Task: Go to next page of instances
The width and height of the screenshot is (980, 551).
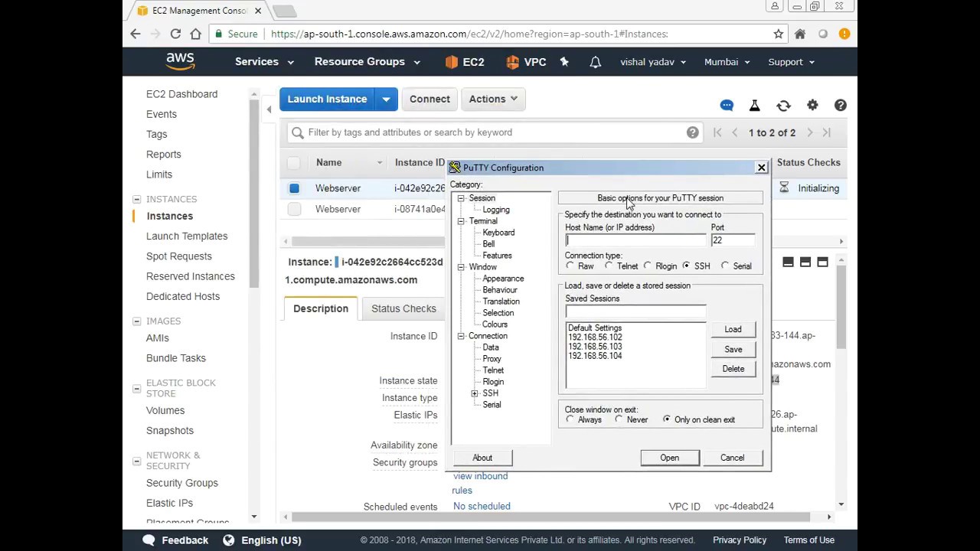Action: 810,132
